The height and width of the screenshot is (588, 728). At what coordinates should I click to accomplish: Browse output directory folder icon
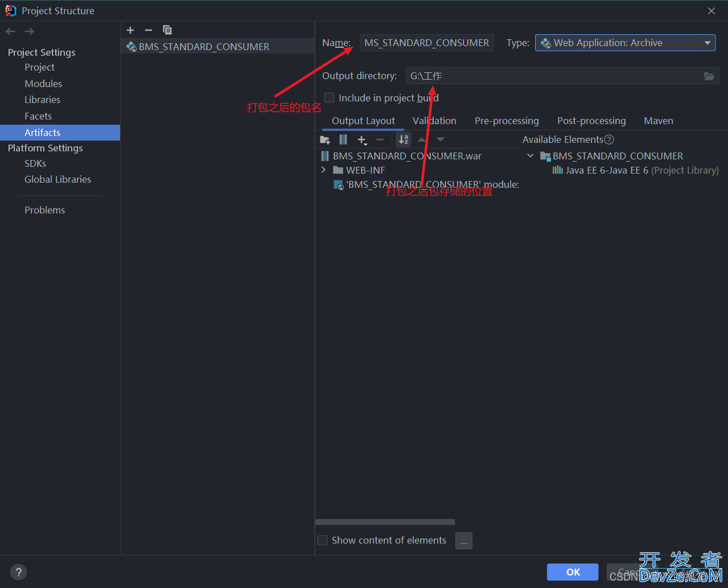tap(709, 76)
